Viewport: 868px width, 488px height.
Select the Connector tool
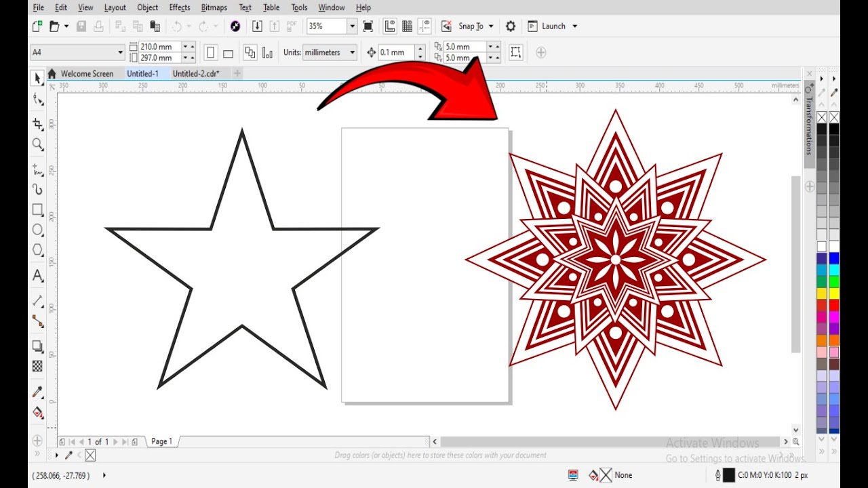tap(38, 322)
